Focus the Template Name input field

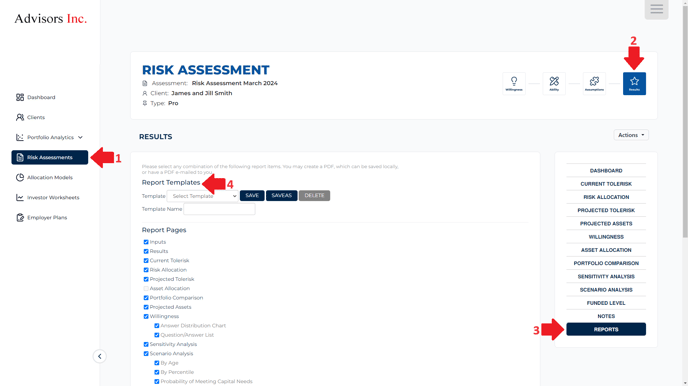click(x=219, y=209)
